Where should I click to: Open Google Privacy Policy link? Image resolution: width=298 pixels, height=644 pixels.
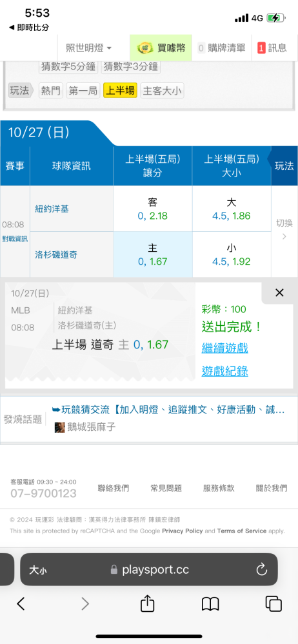(x=183, y=531)
